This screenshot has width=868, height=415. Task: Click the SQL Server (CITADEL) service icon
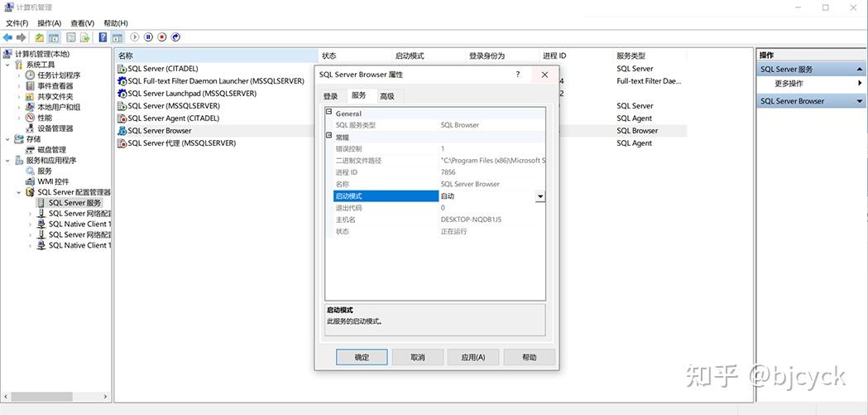[122, 69]
